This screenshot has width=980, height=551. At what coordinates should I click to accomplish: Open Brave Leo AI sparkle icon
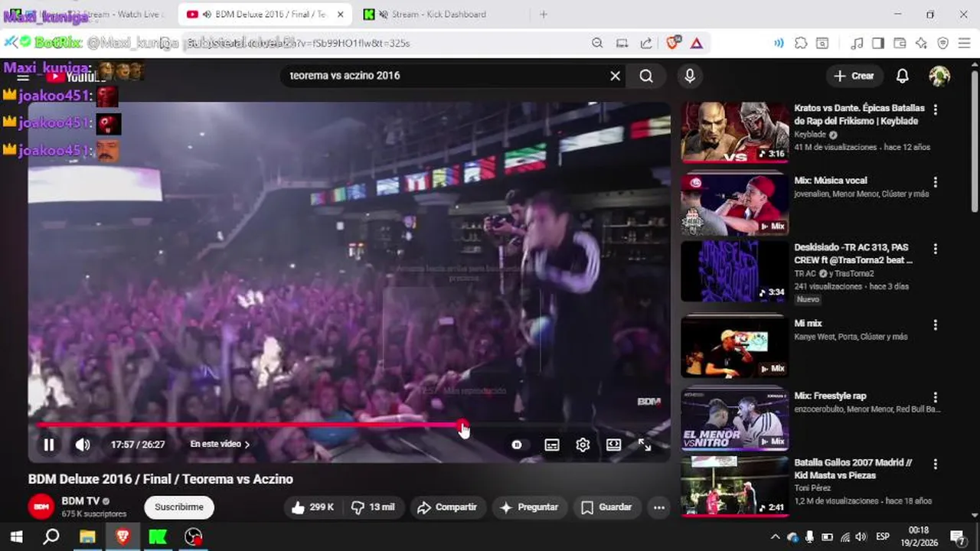921,43
